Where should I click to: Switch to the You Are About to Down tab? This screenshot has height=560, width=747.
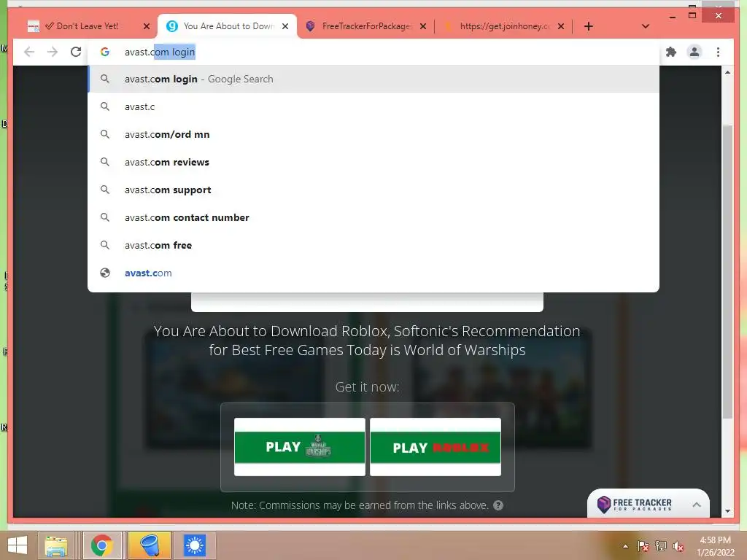click(x=228, y=26)
